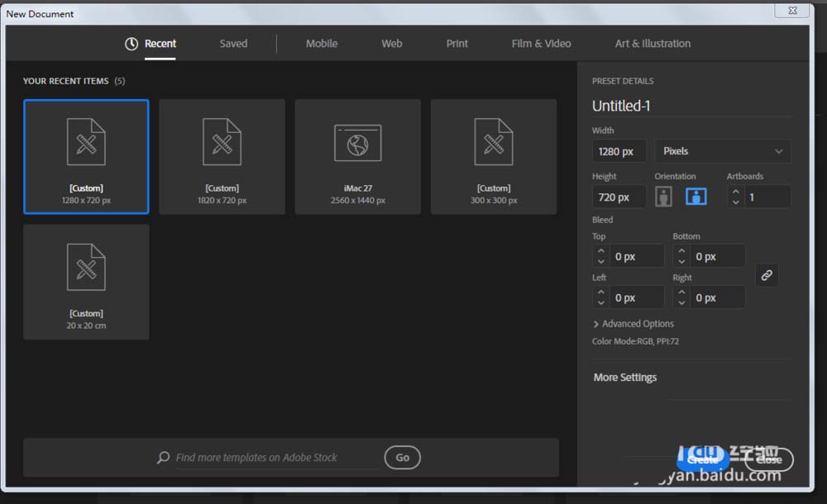Open the Print presets tab

pyautogui.click(x=457, y=44)
